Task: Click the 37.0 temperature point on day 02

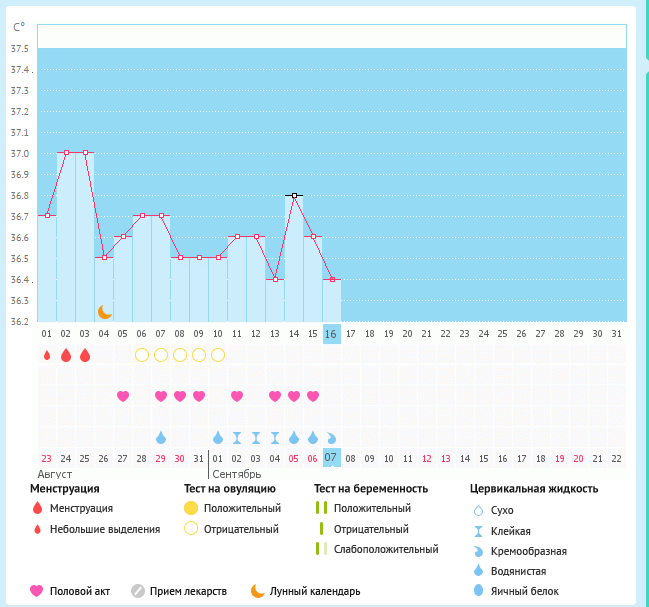Action: [66, 153]
